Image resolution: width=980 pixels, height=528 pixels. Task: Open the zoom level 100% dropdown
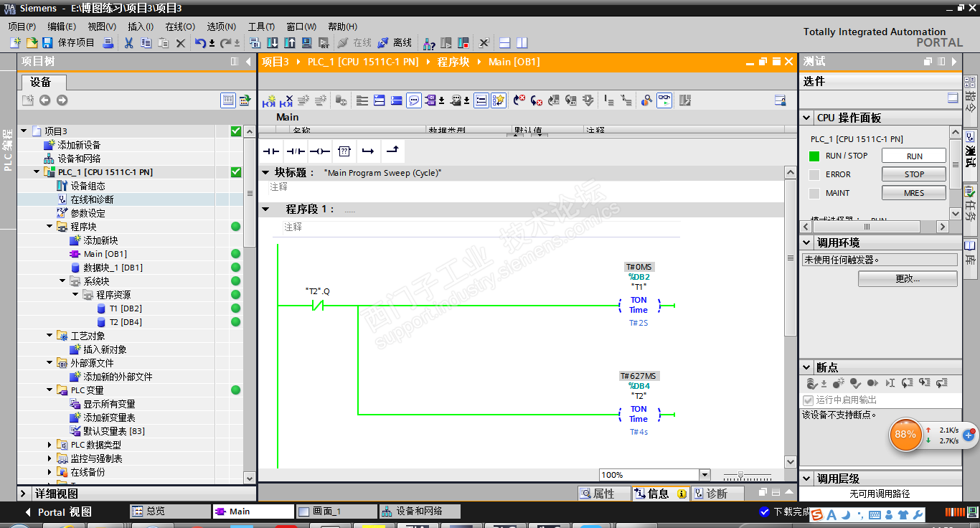tap(704, 475)
